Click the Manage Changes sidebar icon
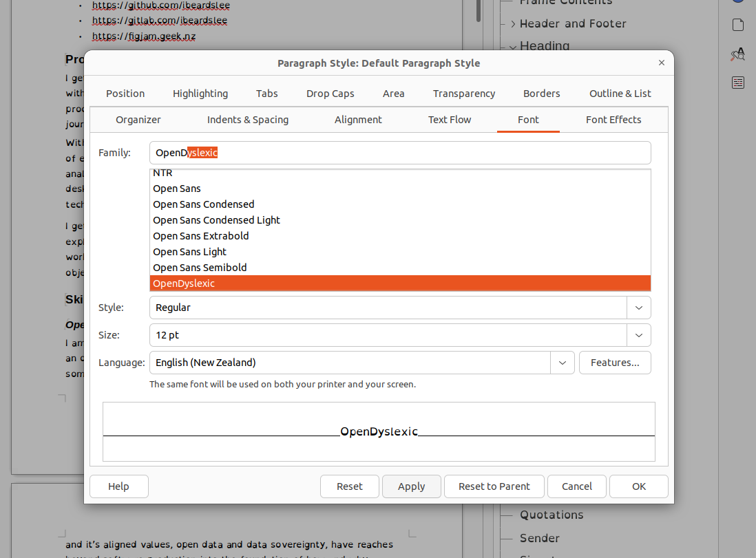Image resolution: width=756 pixels, height=558 pixels. tap(737, 82)
